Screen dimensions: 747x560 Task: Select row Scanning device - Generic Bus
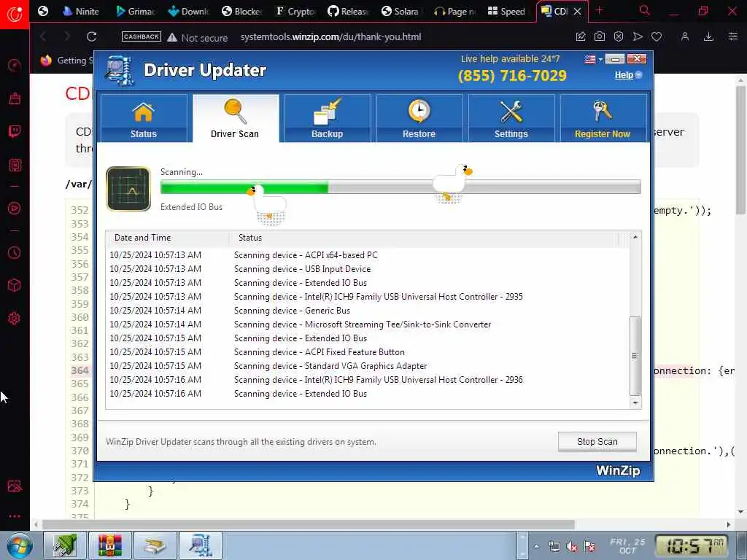(x=367, y=311)
